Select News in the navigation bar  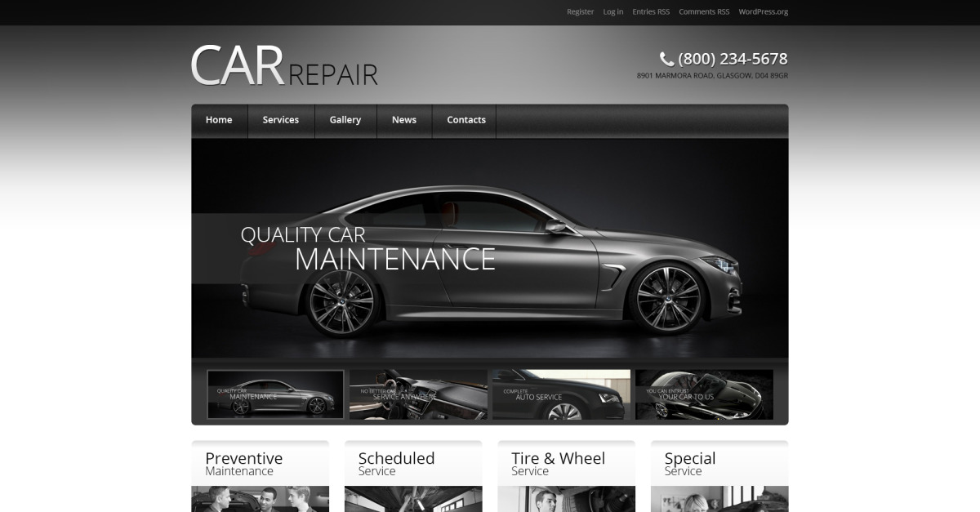[403, 120]
